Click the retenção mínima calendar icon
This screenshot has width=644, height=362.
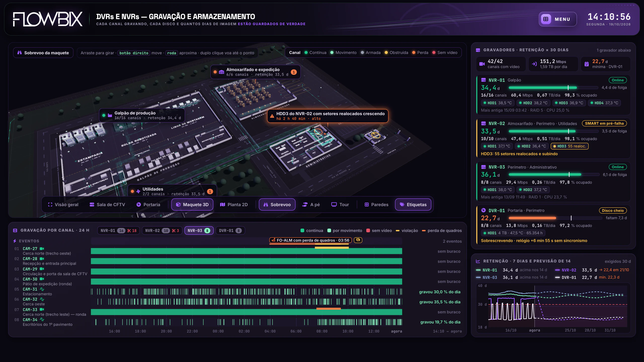587,64
